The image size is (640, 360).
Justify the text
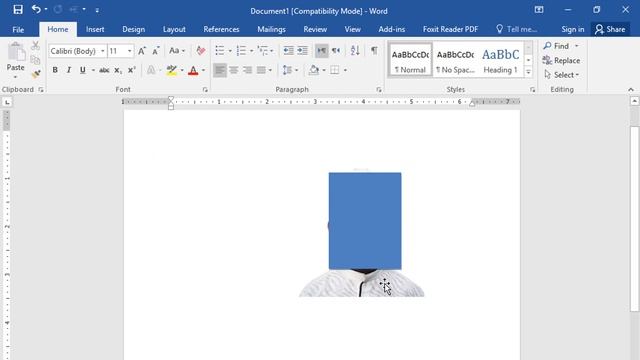[x=261, y=70]
